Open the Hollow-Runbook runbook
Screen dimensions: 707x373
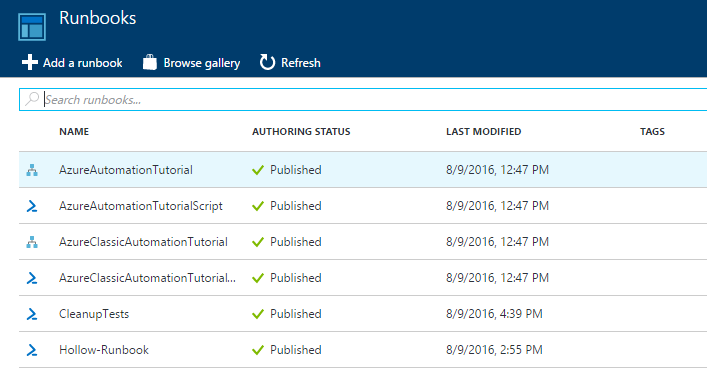pos(104,350)
